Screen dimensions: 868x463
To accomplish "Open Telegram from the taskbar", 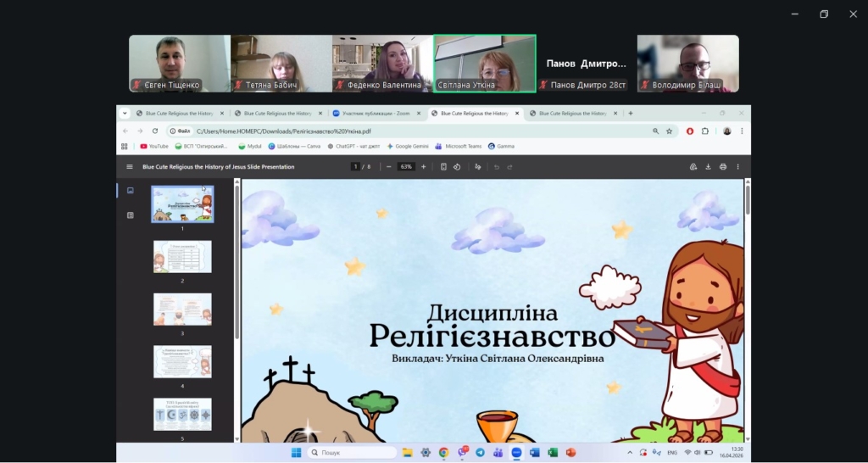I will 480,453.
